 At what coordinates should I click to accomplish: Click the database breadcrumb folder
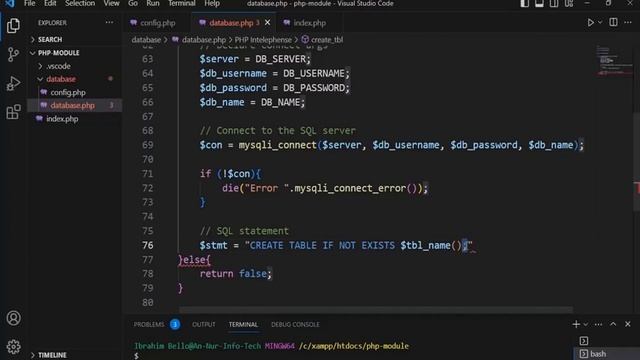146,40
